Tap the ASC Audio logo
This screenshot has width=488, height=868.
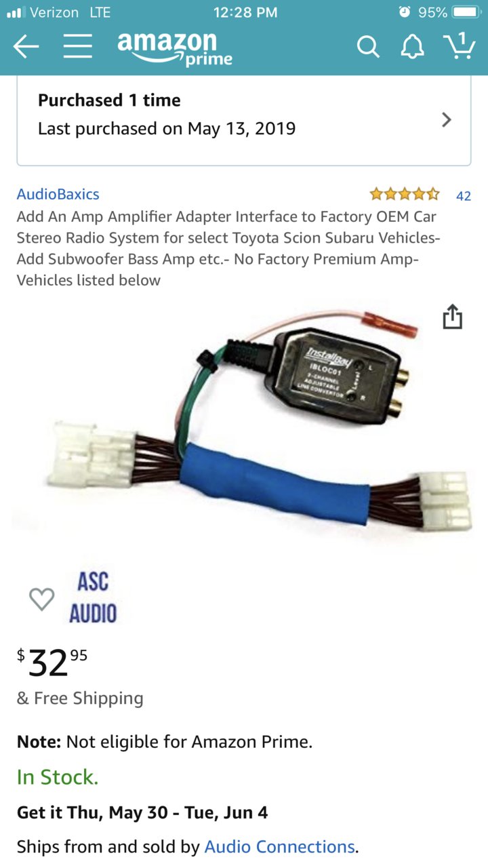(x=93, y=597)
